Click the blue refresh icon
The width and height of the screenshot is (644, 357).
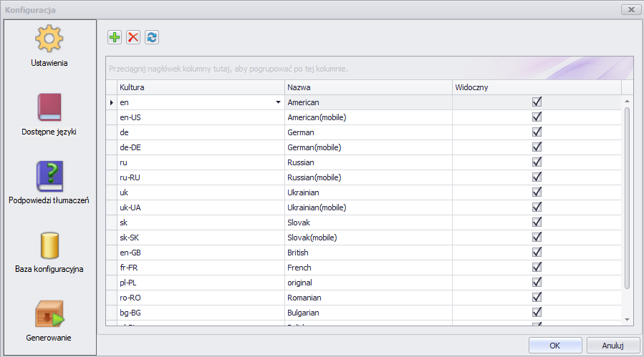coord(152,37)
